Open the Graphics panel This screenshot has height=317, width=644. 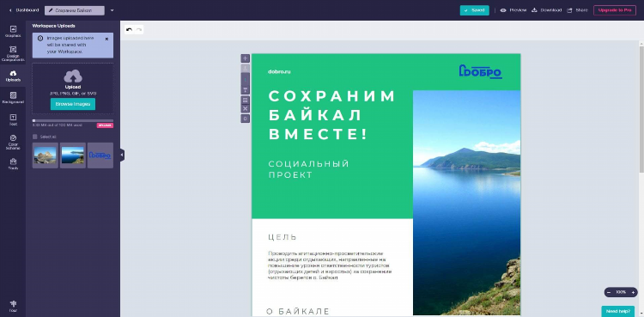(x=13, y=31)
